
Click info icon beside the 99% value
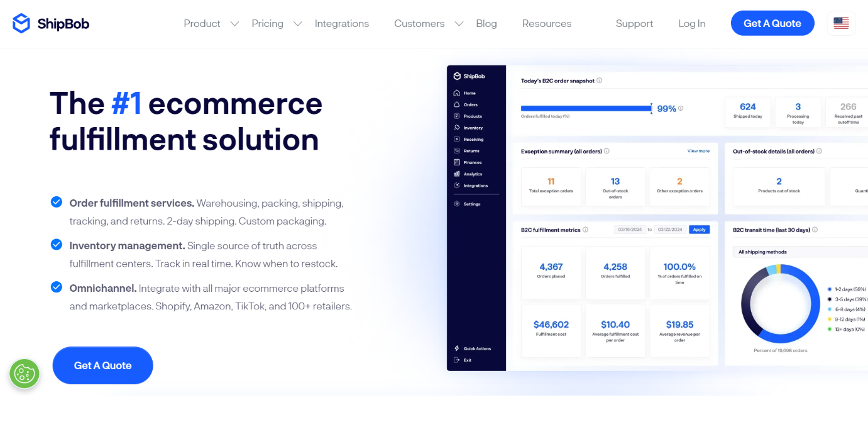[x=681, y=108]
